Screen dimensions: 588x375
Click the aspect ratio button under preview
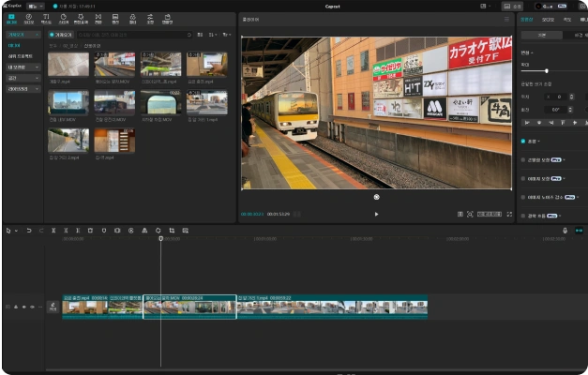[x=489, y=214]
